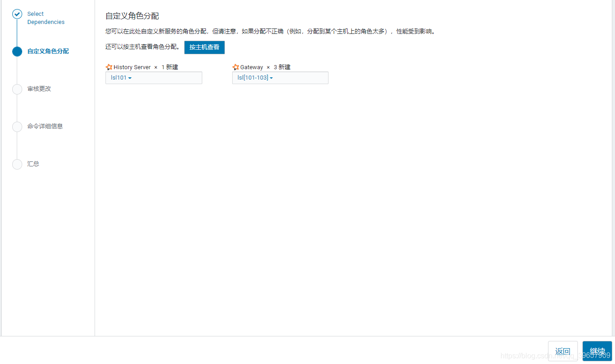
Task: Click the 自定义角色分配 page heading
Action: click(132, 16)
